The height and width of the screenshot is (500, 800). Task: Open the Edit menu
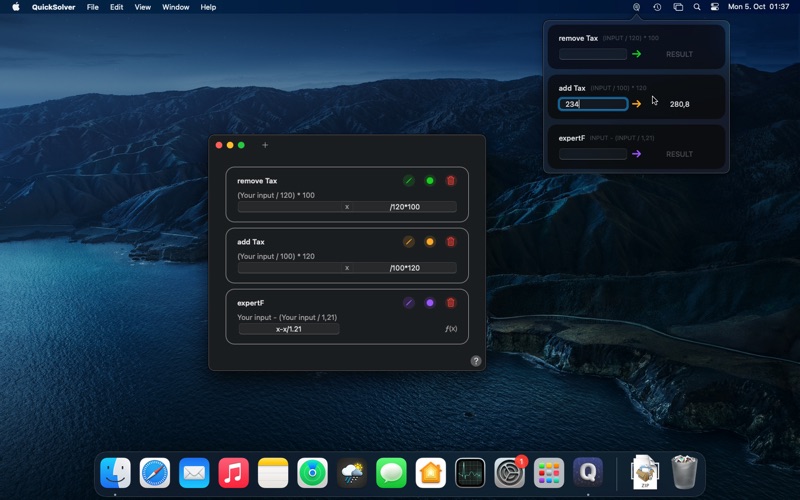(x=116, y=7)
